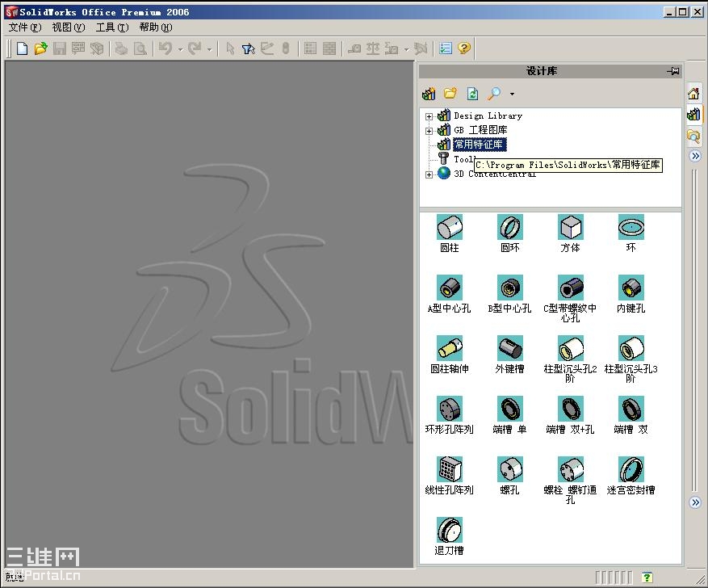Select the 圆柱 feature thumbnail
The image size is (708, 588).
[450, 227]
